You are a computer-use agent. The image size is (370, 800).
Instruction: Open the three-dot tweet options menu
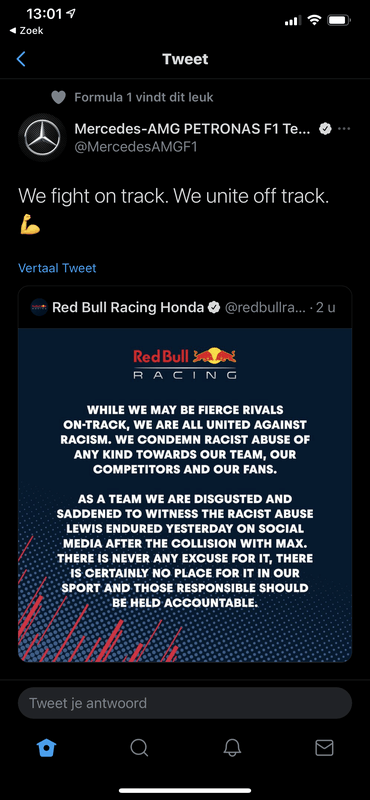[344, 129]
